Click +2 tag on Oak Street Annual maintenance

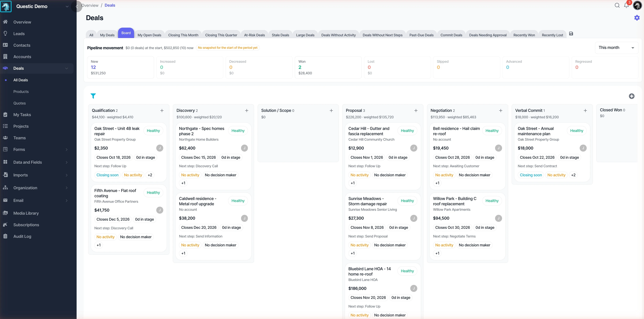coord(573,175)
